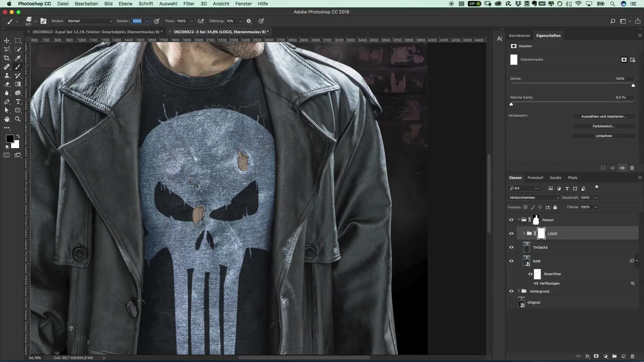Open the Auswahl menu
This screenshot has width=644, height=362.
pyautogui.click(x=168, y=4)
